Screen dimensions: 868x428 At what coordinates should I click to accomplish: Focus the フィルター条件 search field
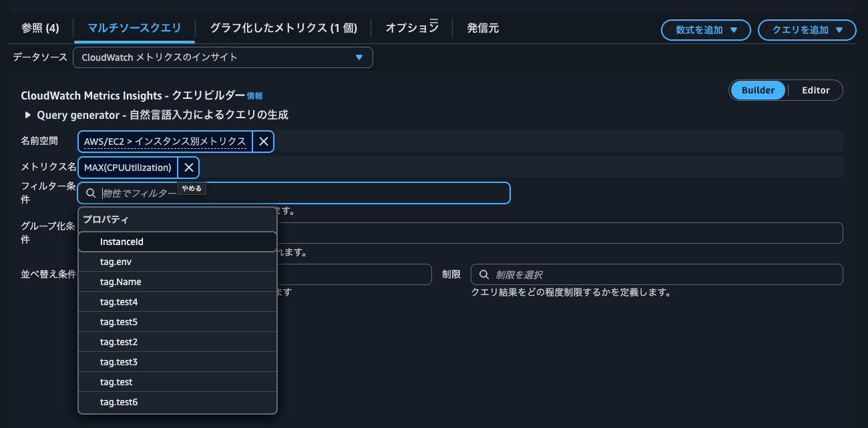[294, 193]
